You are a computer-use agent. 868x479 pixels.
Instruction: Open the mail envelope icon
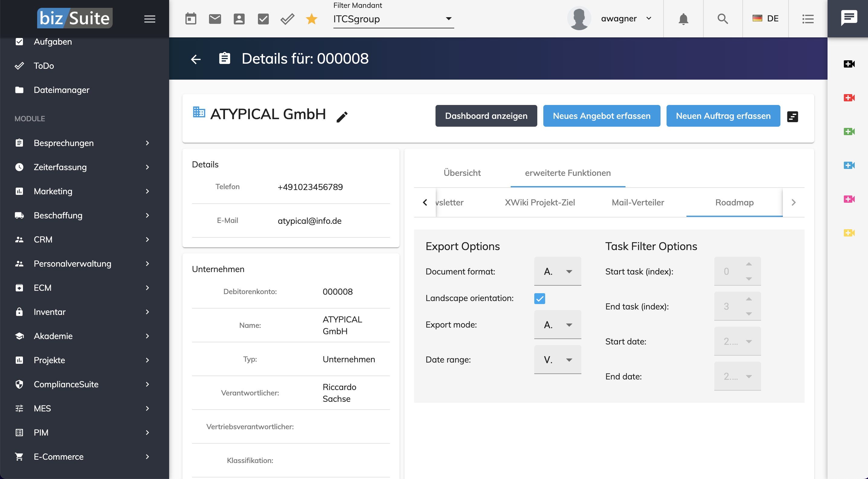pyautogui.click(x=215, y=19)
